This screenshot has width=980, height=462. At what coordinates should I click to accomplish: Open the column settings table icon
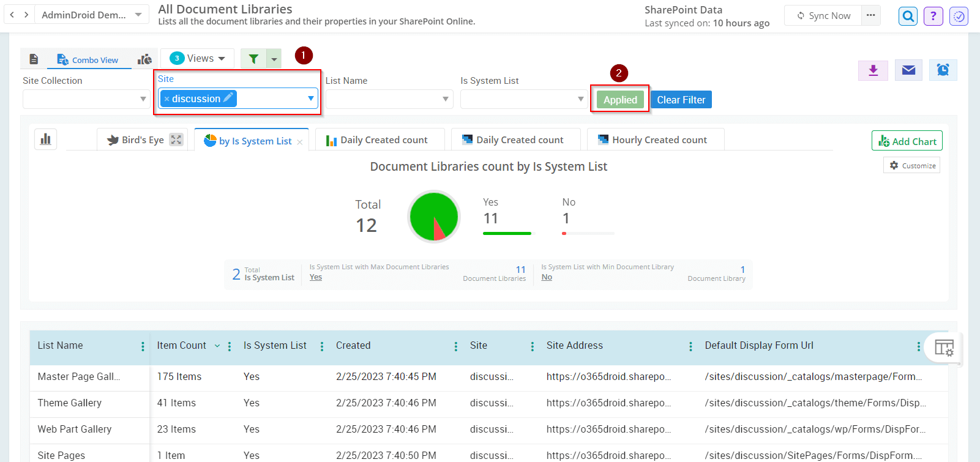(x=944, y=348)
